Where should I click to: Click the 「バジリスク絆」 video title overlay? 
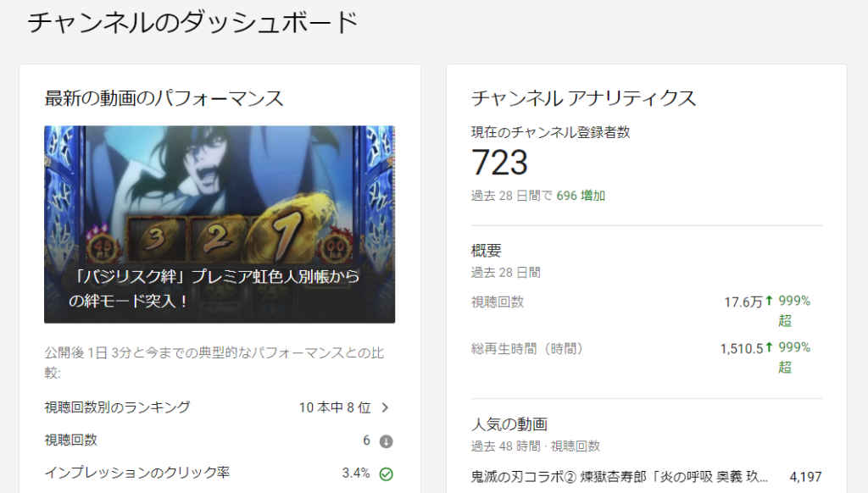click(x=214, y=288)
